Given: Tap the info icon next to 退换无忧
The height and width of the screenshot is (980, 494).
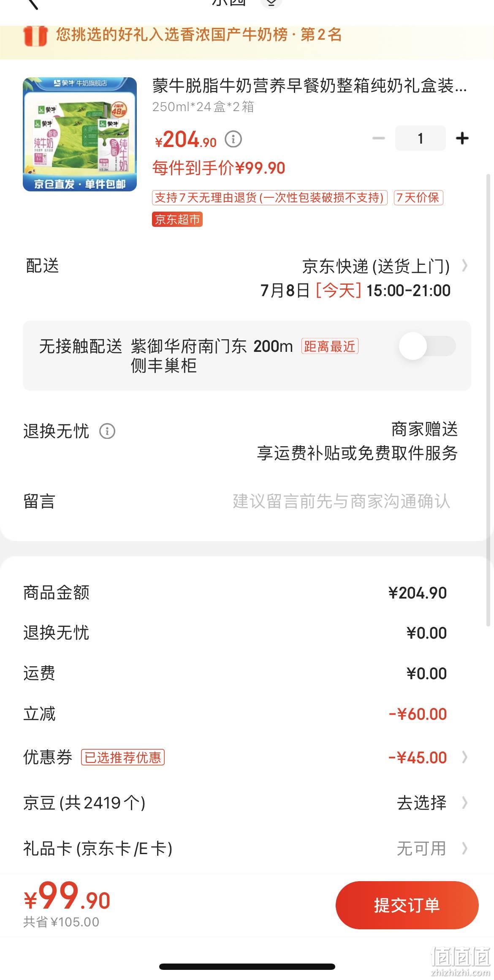Looking at the screenshot, I should (107, 431).
